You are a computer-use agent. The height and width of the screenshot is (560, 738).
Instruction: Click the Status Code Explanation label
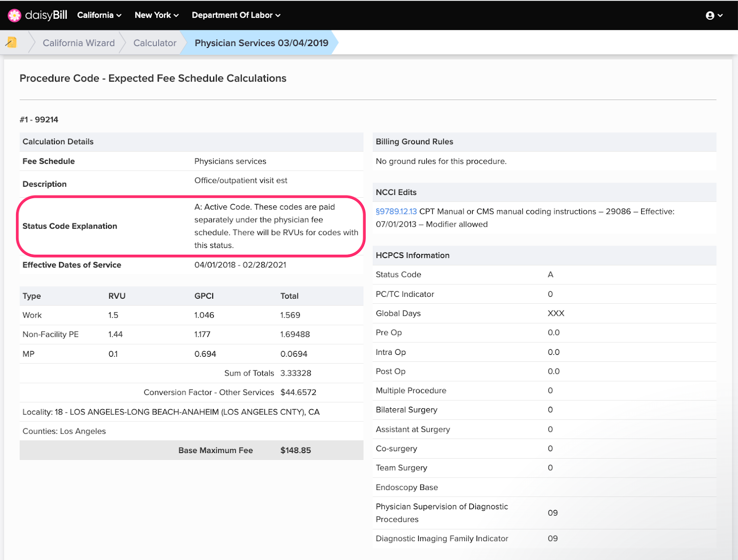click(70, 226)
